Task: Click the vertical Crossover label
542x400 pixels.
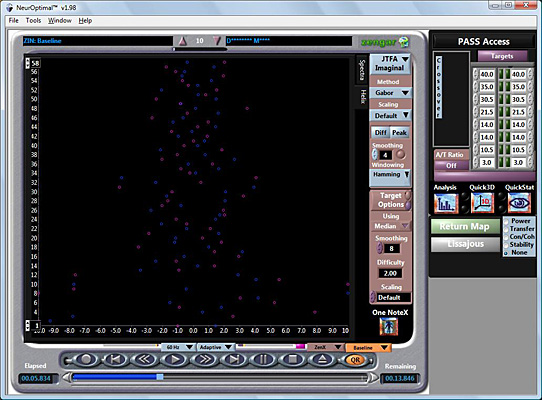Action: [439, 87]
